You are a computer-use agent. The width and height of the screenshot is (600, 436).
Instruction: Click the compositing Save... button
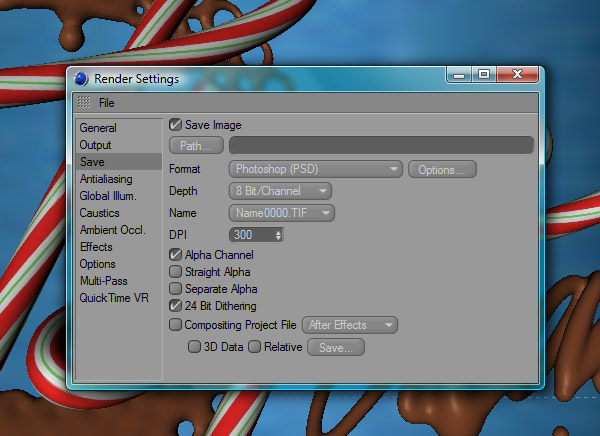coord(336,347)
